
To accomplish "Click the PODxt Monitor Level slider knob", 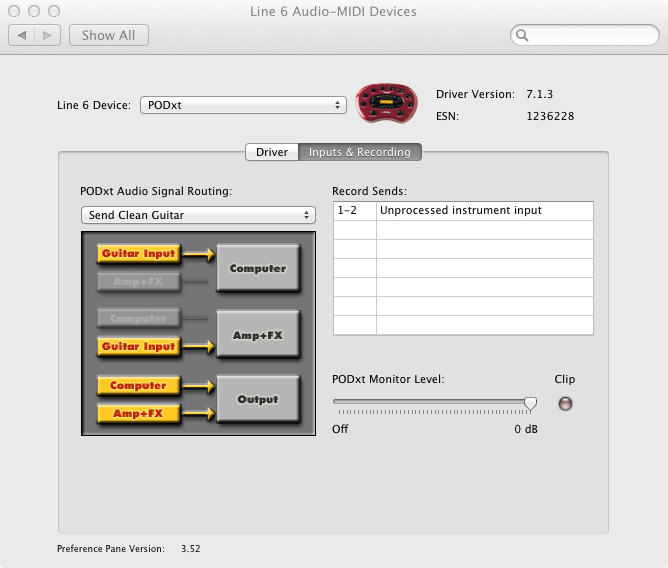I will coord(530,403).
